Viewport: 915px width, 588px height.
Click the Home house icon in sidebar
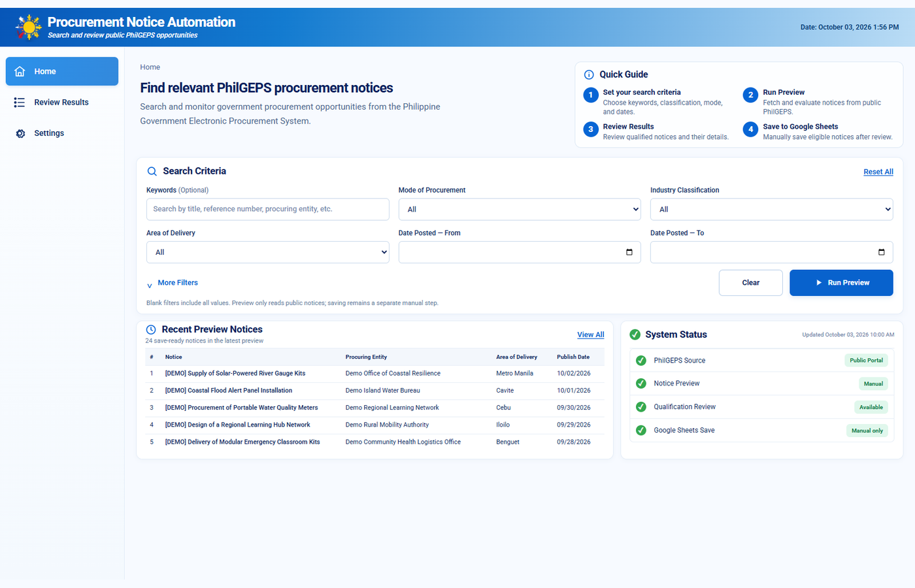pos(20,71)
